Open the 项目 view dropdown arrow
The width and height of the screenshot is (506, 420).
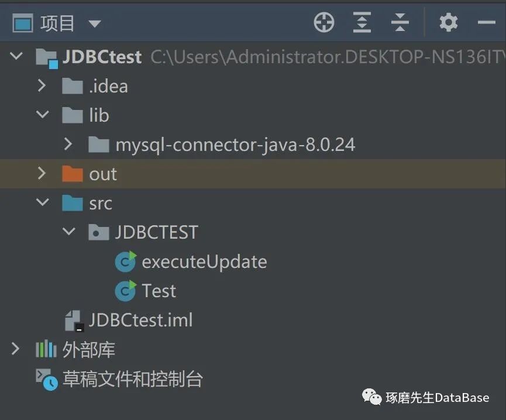[94, 24]
